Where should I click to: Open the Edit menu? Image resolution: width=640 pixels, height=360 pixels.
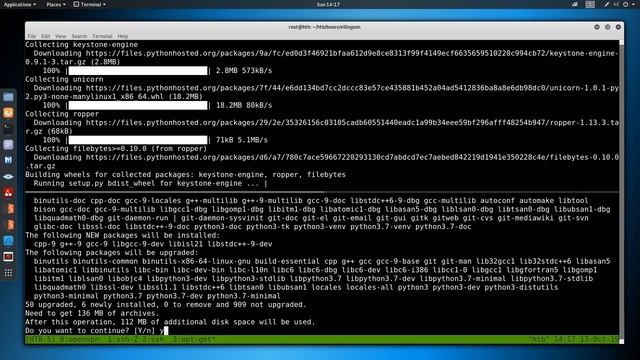pyautogui.click(x=45, y=36)
